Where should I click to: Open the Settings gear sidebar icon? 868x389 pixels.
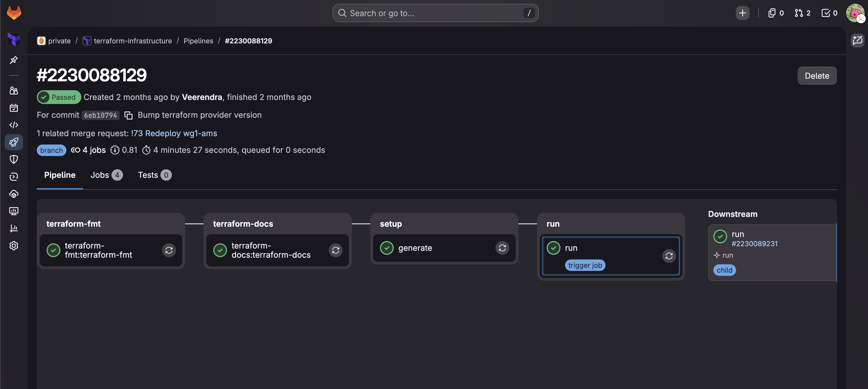[x=14, y=246]
